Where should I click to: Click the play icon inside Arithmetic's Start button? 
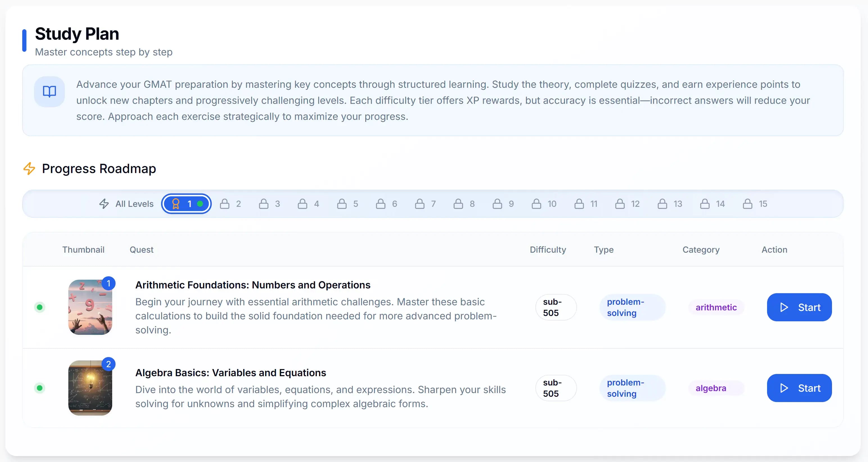click(784, 307)
